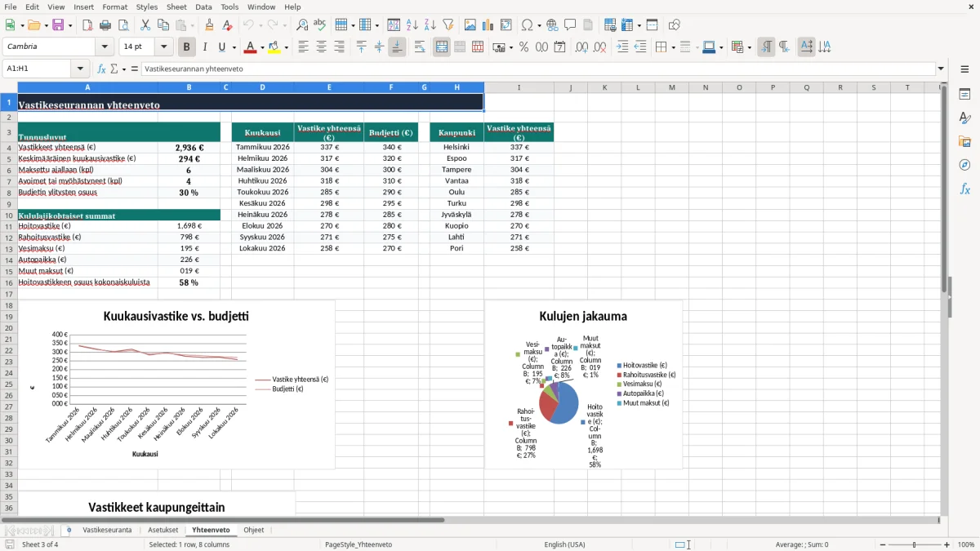
Task: Activate the Clone Formatting paintbrush
Action: (209, 25)
